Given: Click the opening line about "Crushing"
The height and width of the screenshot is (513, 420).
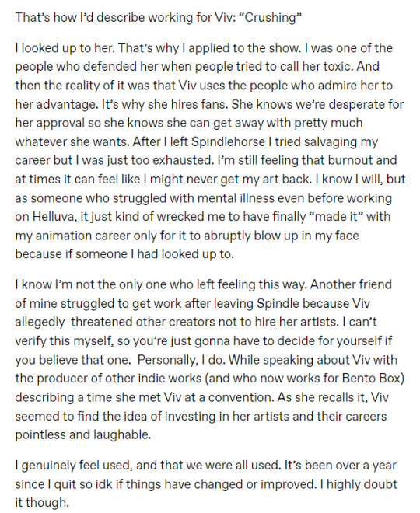Looking at the screenshot, I should [158, 17].
